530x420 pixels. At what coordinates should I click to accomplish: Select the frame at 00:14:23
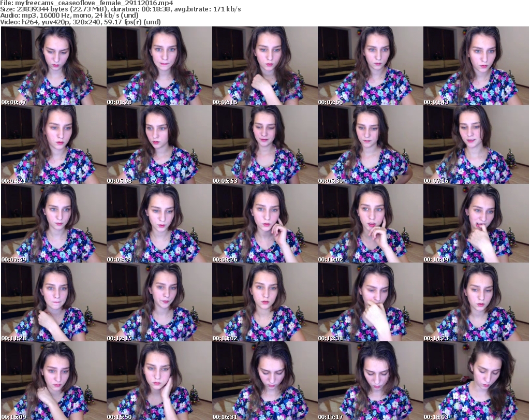476,302
